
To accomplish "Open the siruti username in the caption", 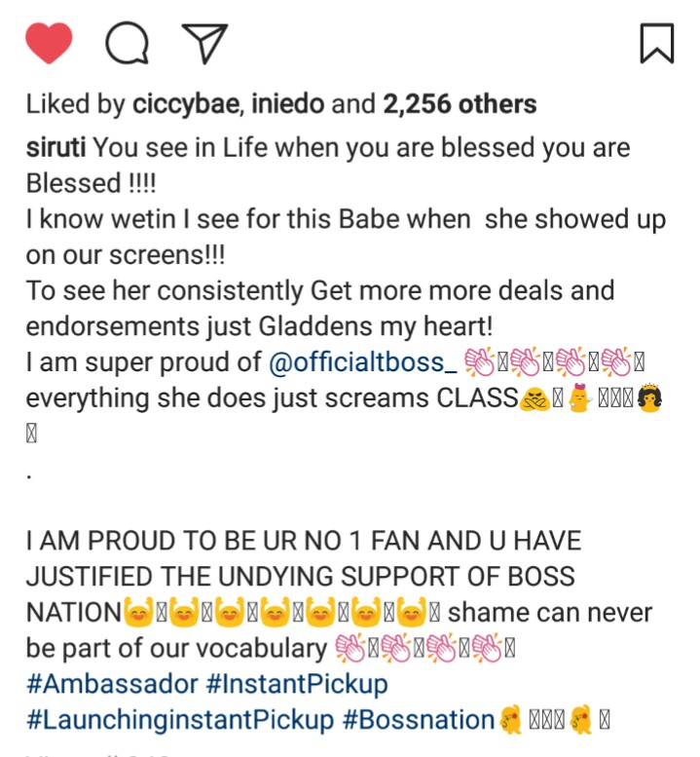I will pyautogui.click(x=55, y=149).
